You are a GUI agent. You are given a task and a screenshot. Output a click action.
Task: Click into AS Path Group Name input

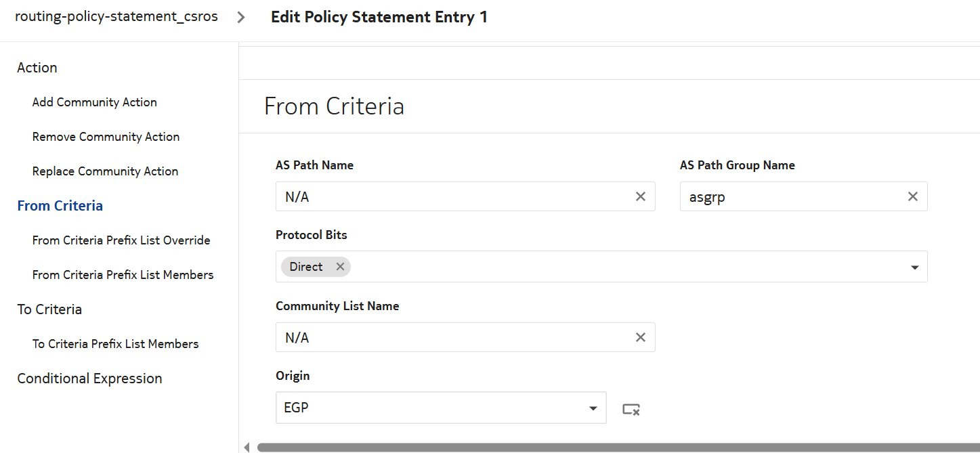coord(792,197)
